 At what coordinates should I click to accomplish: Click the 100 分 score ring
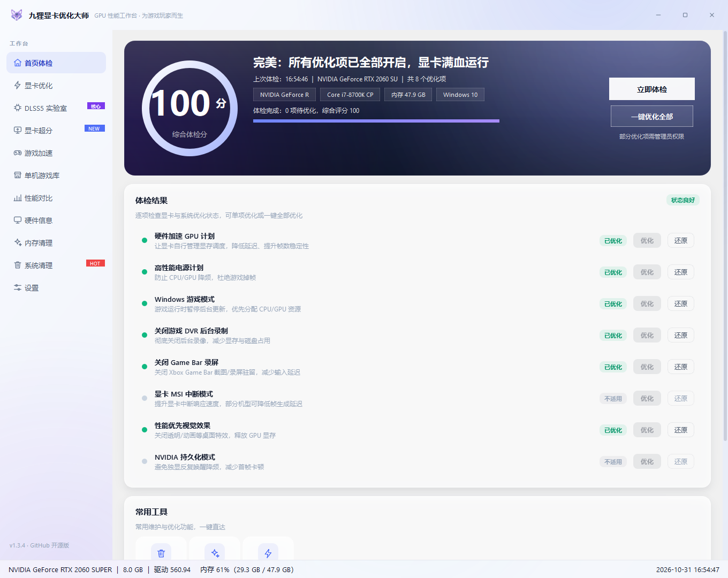[189, 108]
